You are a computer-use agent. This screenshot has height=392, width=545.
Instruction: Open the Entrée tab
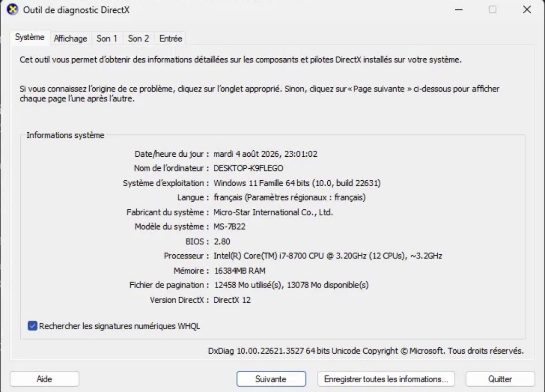click(x=171, y=38)
